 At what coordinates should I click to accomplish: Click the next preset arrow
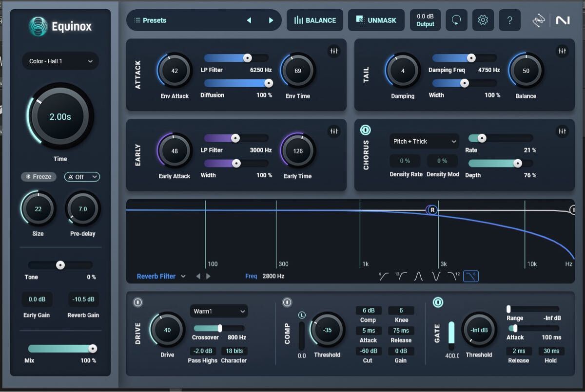[272, 20]
